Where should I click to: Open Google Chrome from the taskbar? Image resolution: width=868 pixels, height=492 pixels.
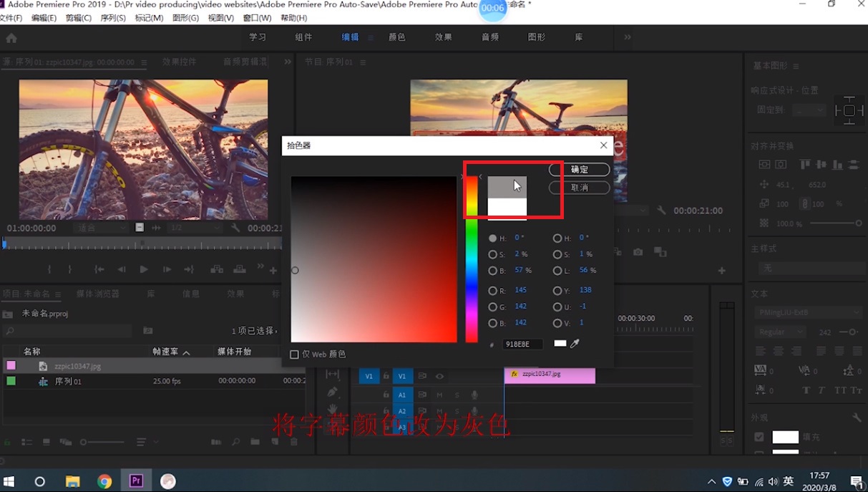coord(104,481)
